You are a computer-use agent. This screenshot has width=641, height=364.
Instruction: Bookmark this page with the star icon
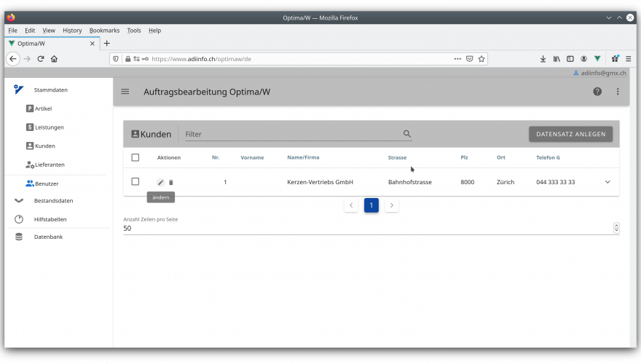(x=481, y=59)
